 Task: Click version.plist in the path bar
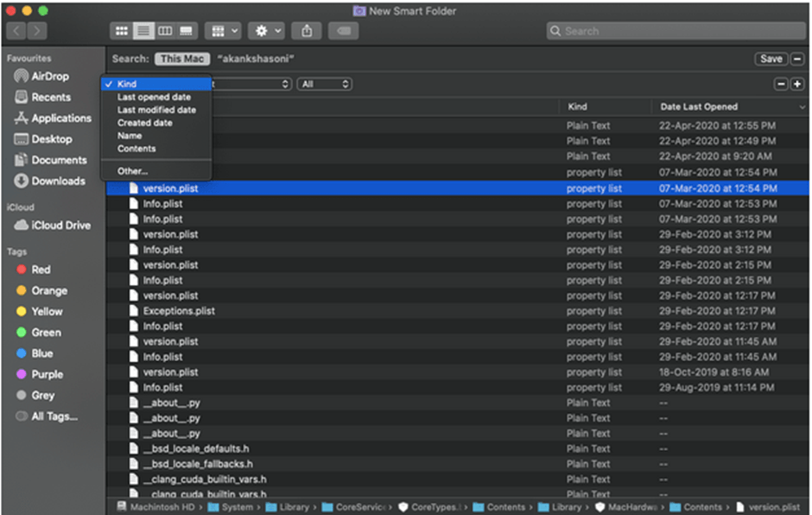click(767, 507)
